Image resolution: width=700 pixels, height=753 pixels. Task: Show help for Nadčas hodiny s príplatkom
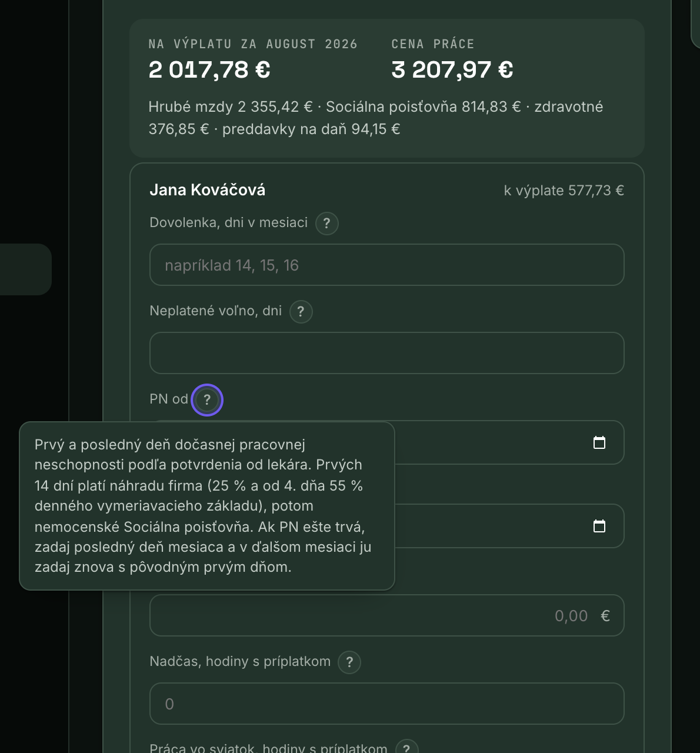tap(349, 662)
